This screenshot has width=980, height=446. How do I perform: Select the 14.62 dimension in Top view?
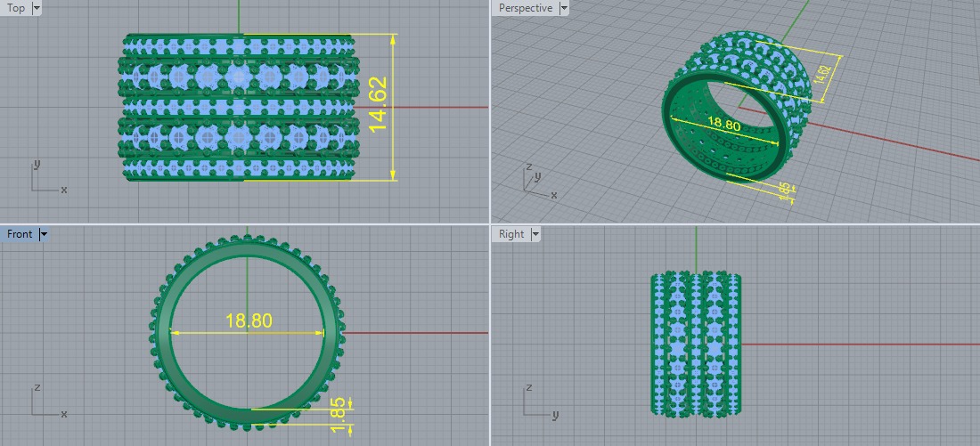click(379, 103)
